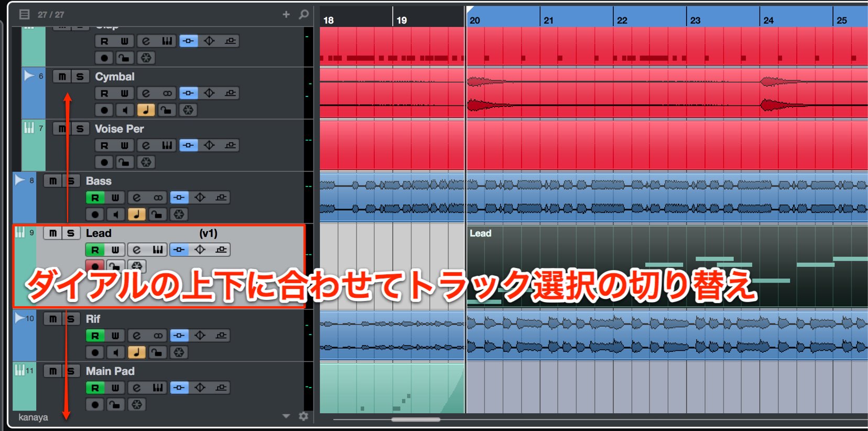Open Cymbal edit channel settings (e)
The image size is (868, 431).
(146, 93)
